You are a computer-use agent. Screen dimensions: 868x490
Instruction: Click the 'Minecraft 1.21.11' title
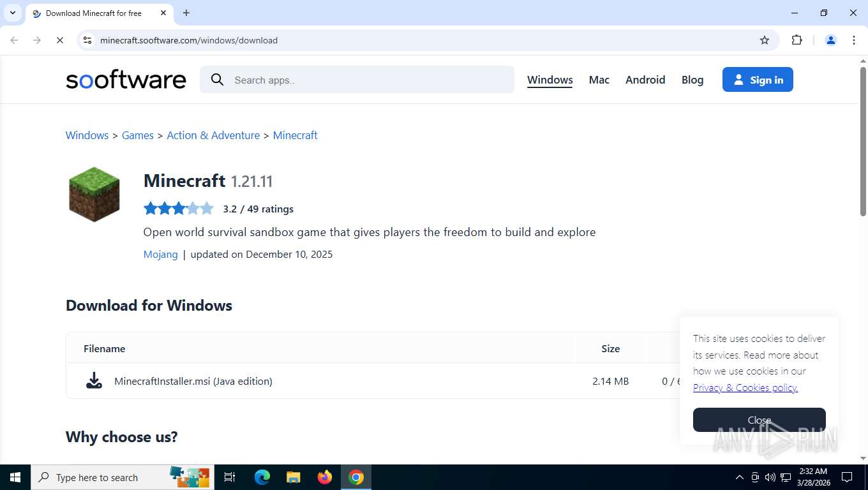(208, 181)
